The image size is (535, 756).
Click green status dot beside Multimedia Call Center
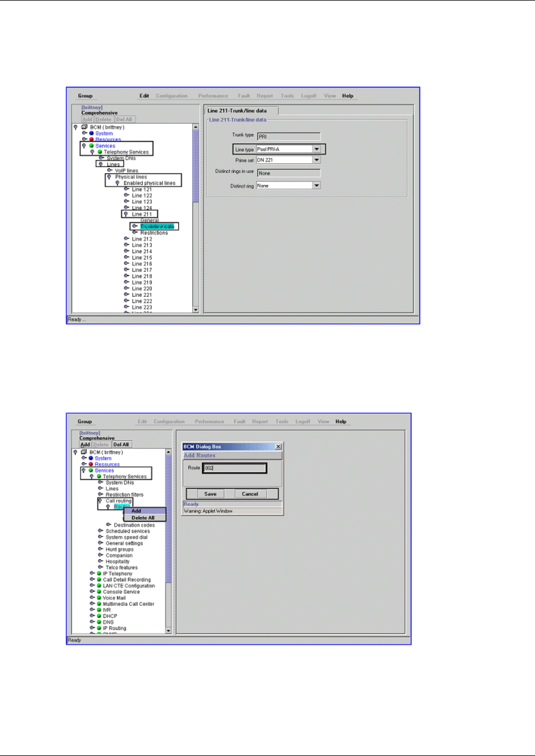coord(99,604)
